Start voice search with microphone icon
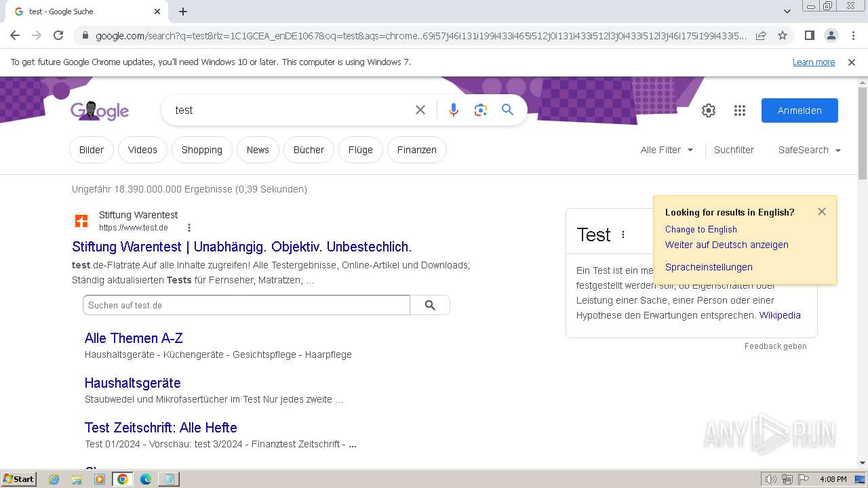This screenshot has width=868, height=488. [x=454, y=110]
